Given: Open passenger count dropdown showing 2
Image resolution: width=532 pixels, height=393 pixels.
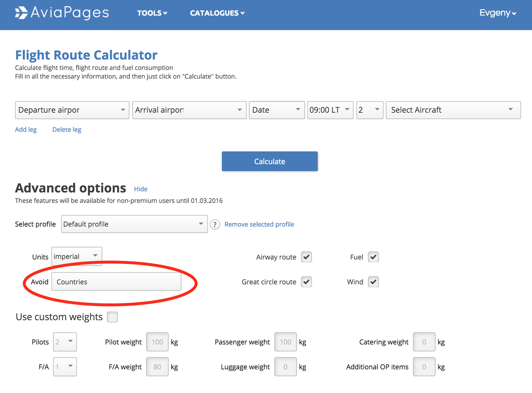Looking at the screenshot, I should pos(370,110).
